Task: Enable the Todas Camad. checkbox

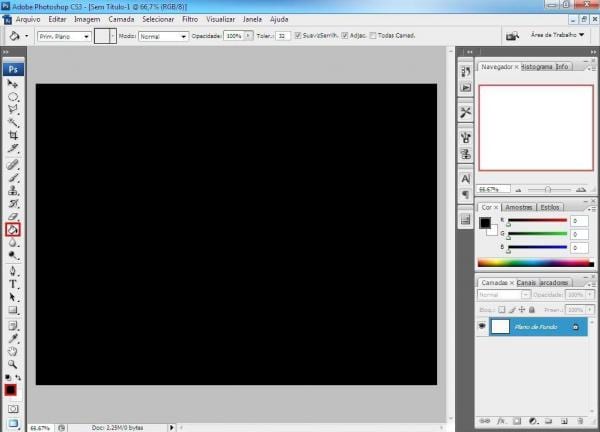Action: (x=373, y=36)
